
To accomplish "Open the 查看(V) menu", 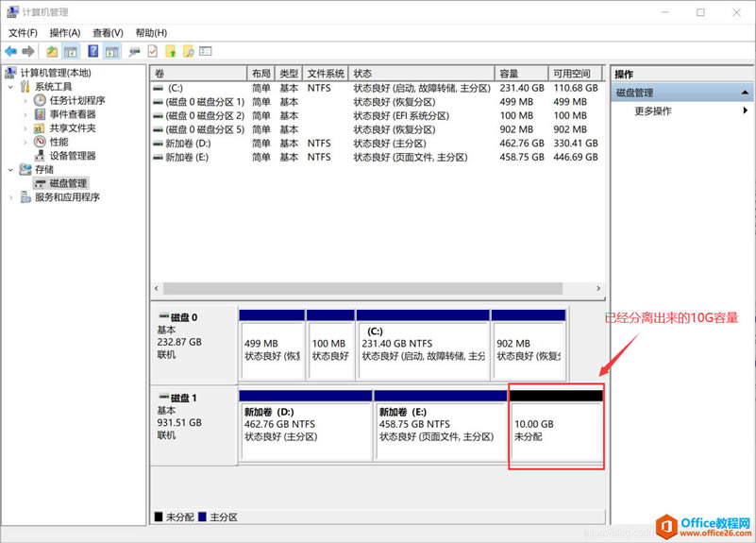I will click(x=108, y=33).
